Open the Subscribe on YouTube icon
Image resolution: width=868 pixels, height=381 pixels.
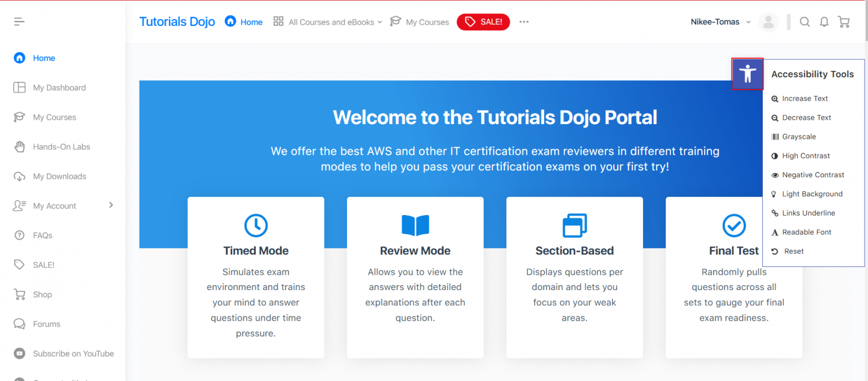click(19, 353)
